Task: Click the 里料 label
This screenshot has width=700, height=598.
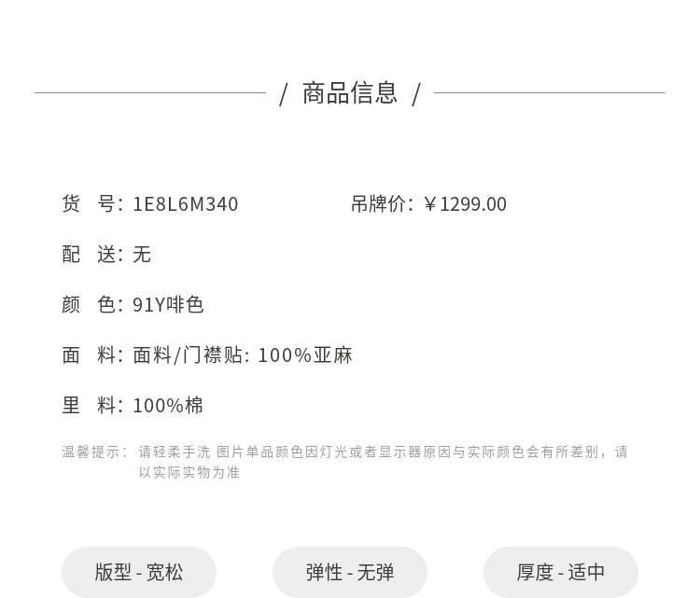Action: (89, 406)
